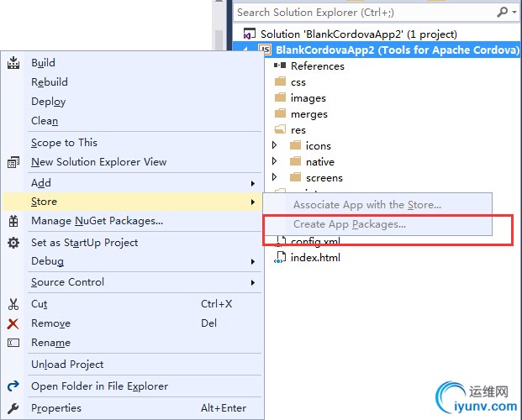Image resolution: width=522 pixels, height=420 pixels.
Task: Expand the native folder node
Action: tap(274, 161)
